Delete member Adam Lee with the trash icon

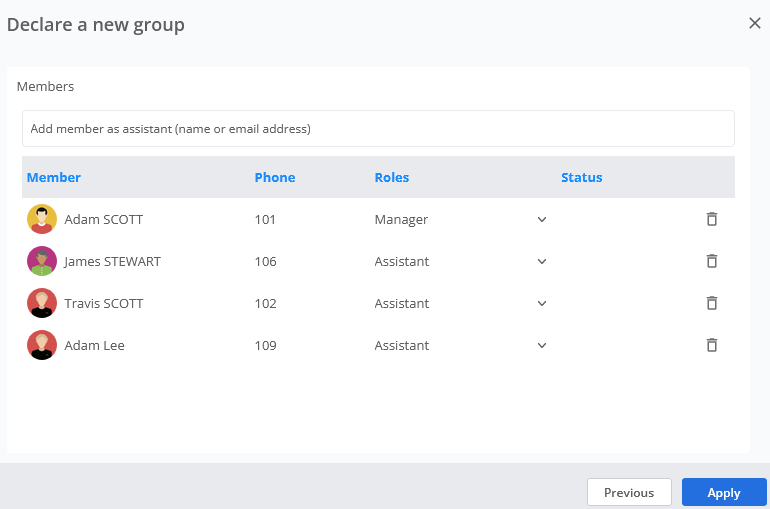712,345
